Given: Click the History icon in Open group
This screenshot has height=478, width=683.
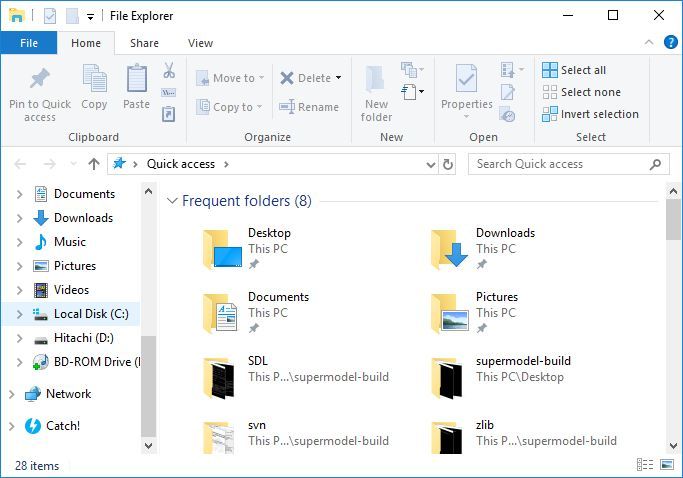Looking at the screenshot, I should (508, 114).
